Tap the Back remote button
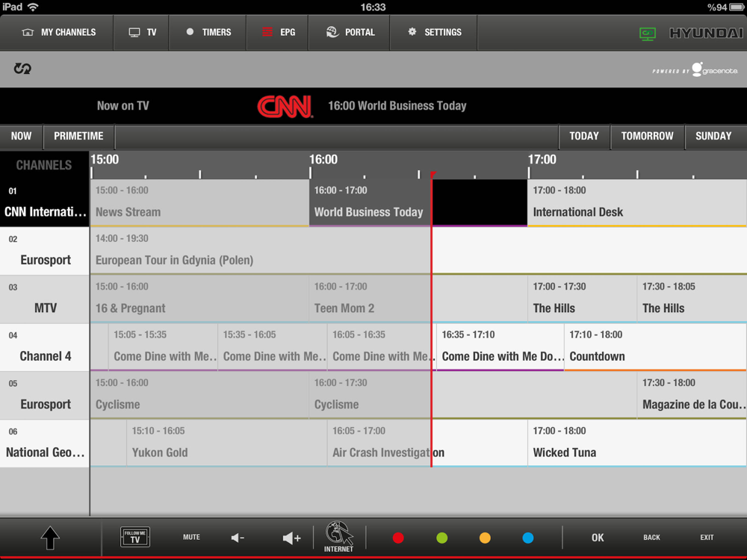Image resolution: width=747 pixels, height=560 pixels. coord(651,537)
